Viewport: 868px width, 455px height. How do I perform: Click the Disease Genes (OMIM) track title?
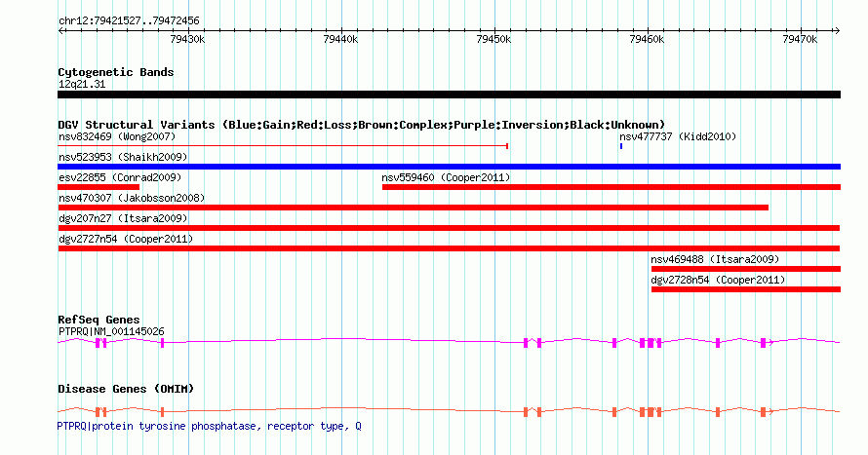(126, 389)
